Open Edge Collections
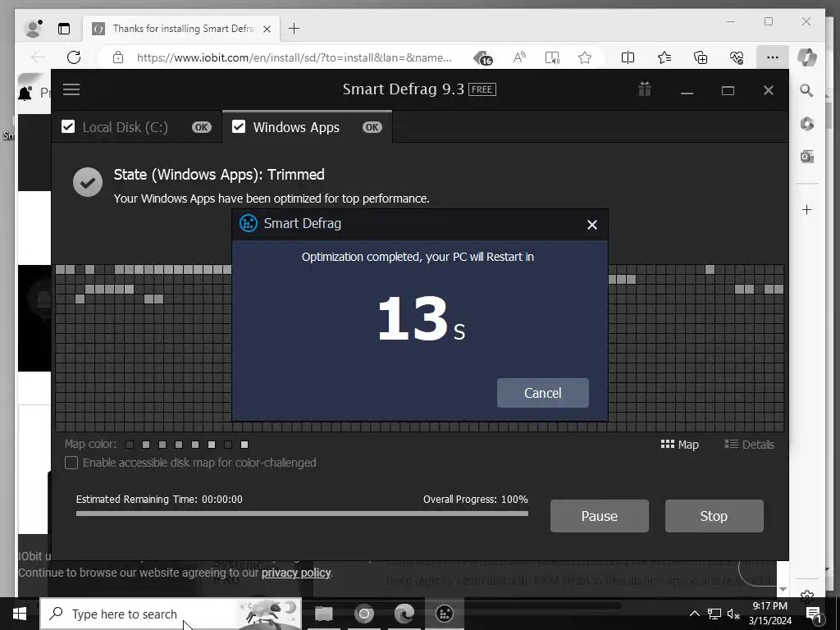This screenshot has height=630, width=840. (701, 57)
